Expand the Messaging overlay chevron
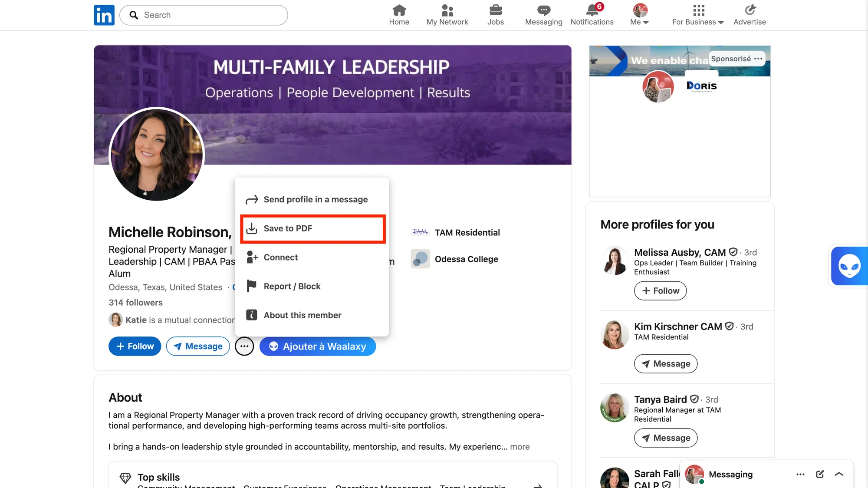This screenshot has height=488, width=868. [x=839, y=474]
